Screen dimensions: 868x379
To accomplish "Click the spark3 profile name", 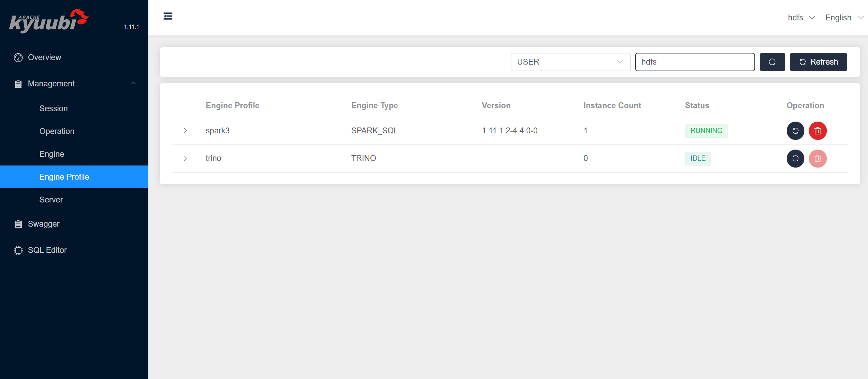I will tap(218, 131).
